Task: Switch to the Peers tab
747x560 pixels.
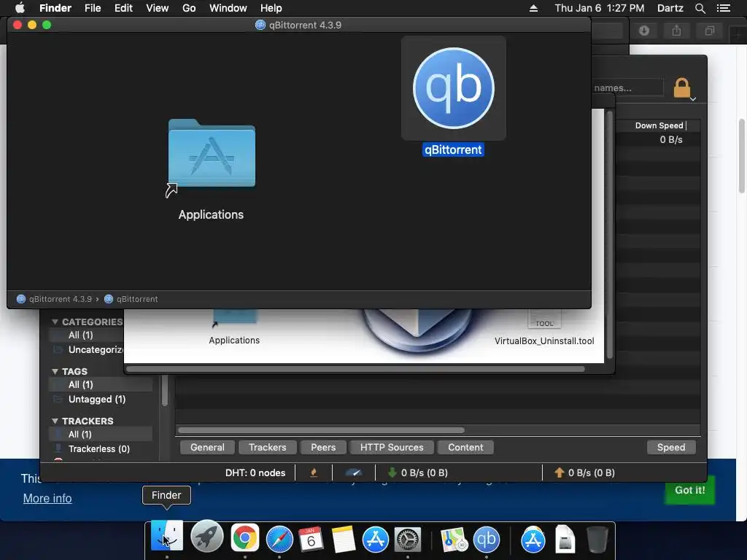Action: pyautogui.click(x=323, y=447)
